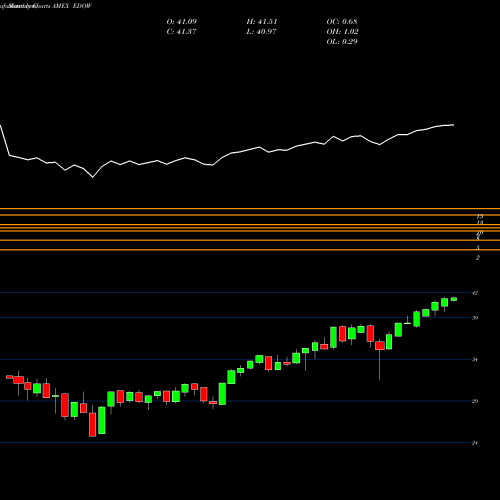Click the 42 price axis label
Image resolution: width=500 pixels, height=500 pixels.
click(x=475, y=293)
